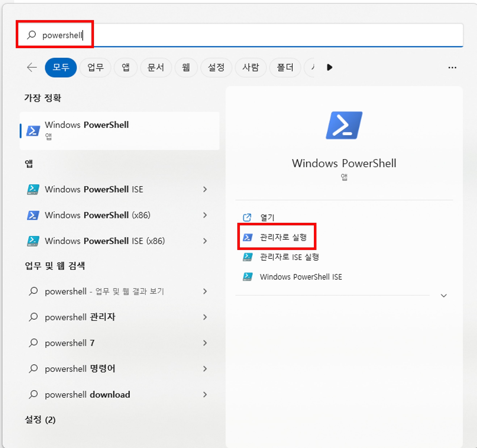The height and width of the screenshot is (448, 477).
Task: Select the 모두 filter tab
Action: [x=61, y=68]
